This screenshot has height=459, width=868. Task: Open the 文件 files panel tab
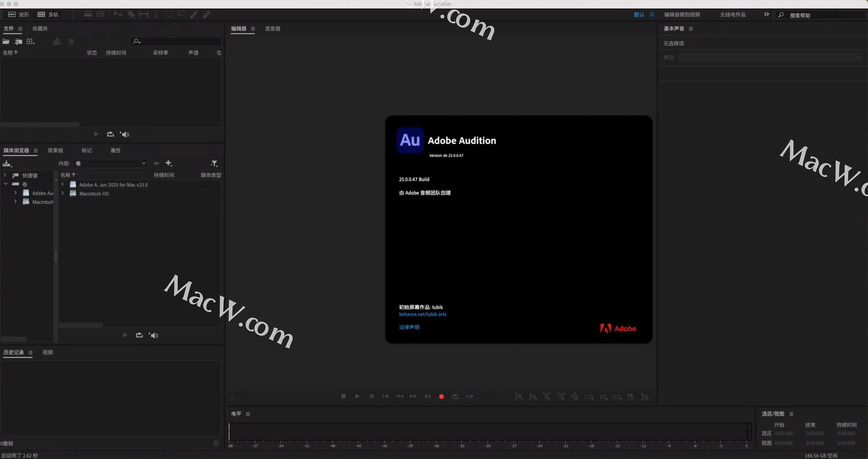pyautogui.click(x=9, y=28)
